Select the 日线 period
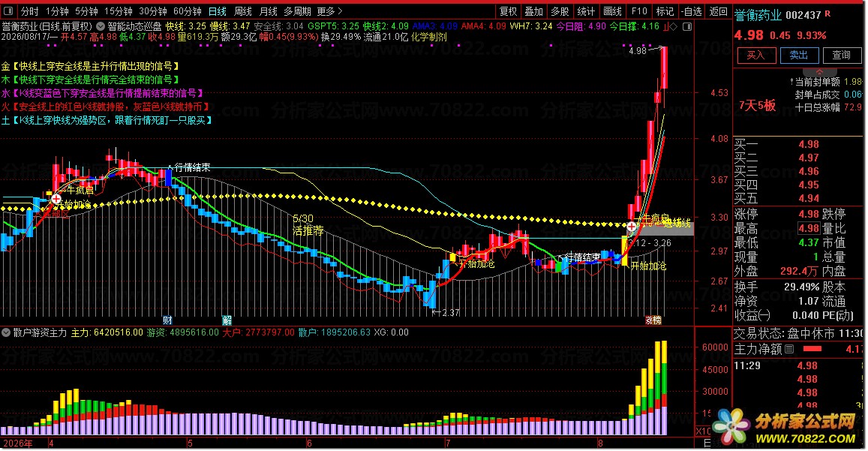This screenshot has height=451, width=868. click(218, 11)
